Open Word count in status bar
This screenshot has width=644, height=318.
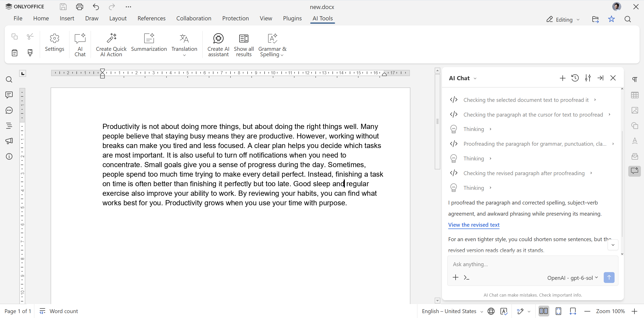click(59, 311)
